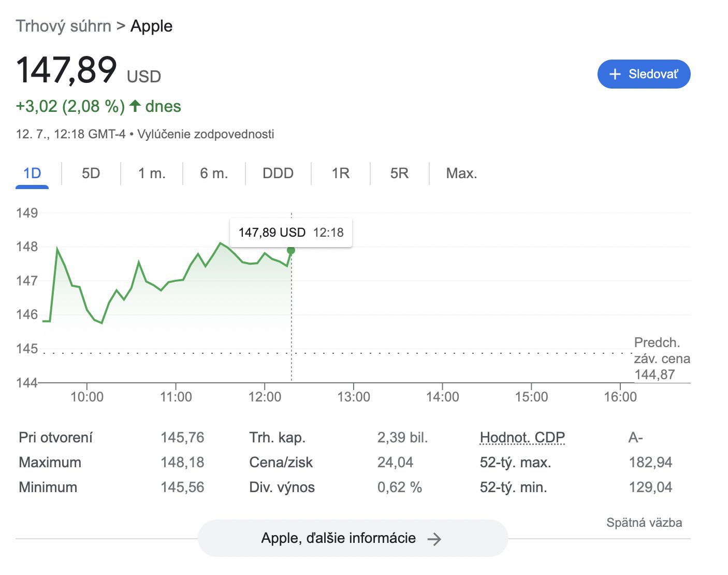This screenshot has width=728, height=575.
Task: Open Apple, ďalšie informácie link
Action: click(352, 538)
